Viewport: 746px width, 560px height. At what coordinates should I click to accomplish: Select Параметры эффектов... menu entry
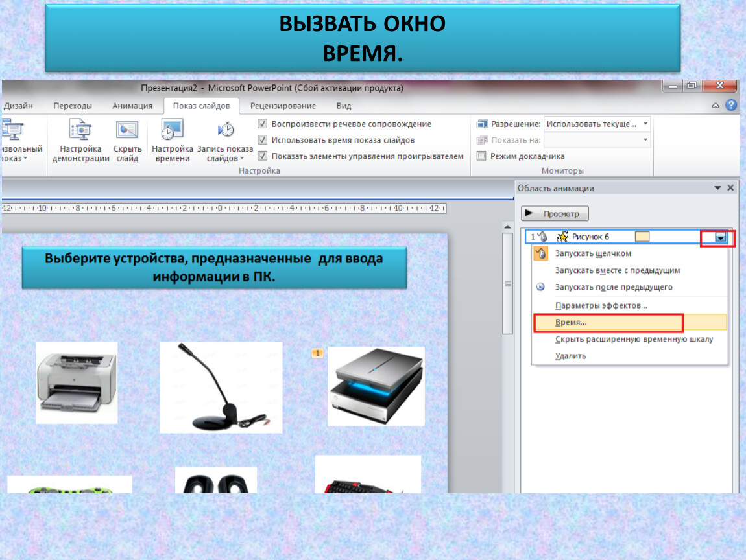601,305
